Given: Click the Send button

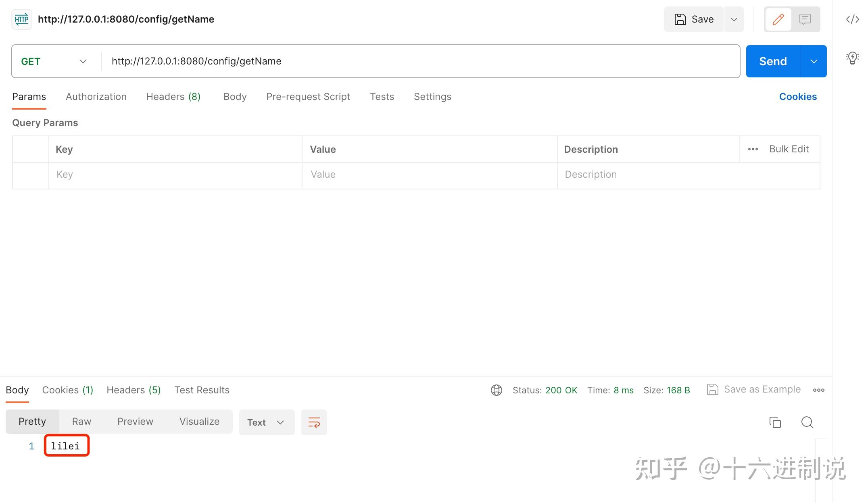Looking at the screenshot, I should [772, 61].
